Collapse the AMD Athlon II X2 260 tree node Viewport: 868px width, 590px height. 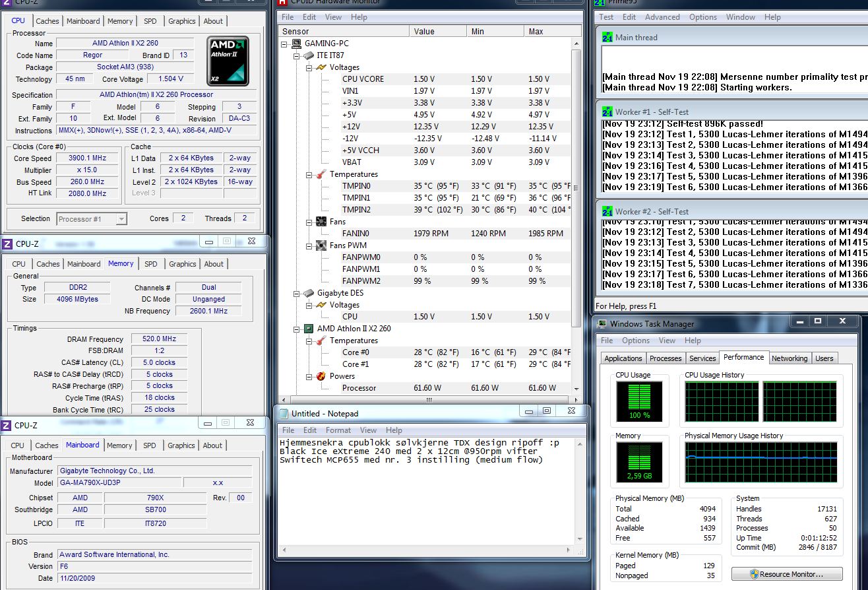tap(297, 329)
